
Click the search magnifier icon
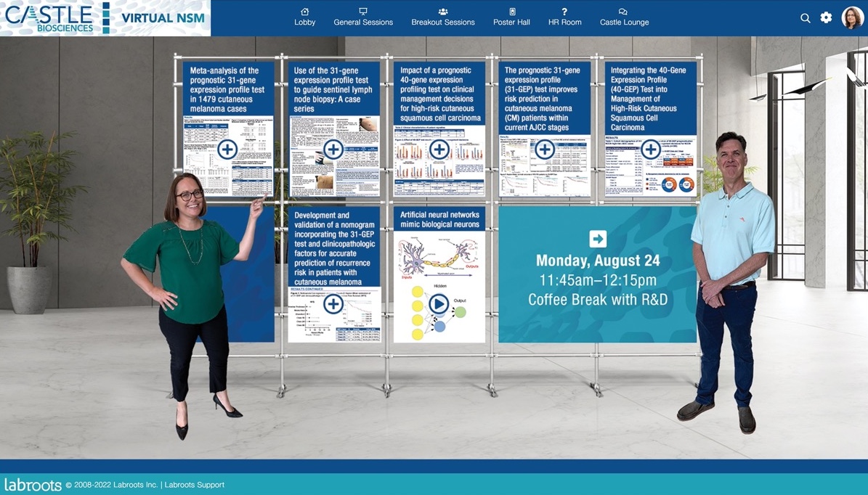click(806, 18)
